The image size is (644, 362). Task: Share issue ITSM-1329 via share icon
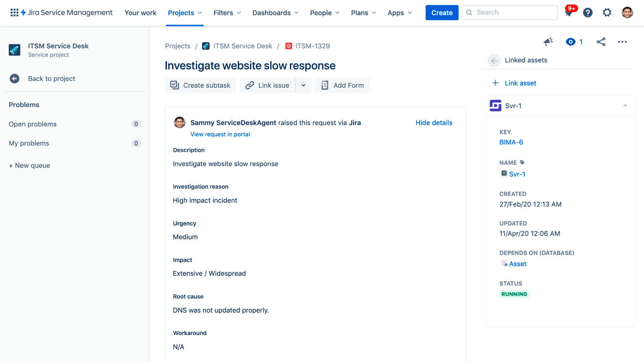[x=601, y=42]
